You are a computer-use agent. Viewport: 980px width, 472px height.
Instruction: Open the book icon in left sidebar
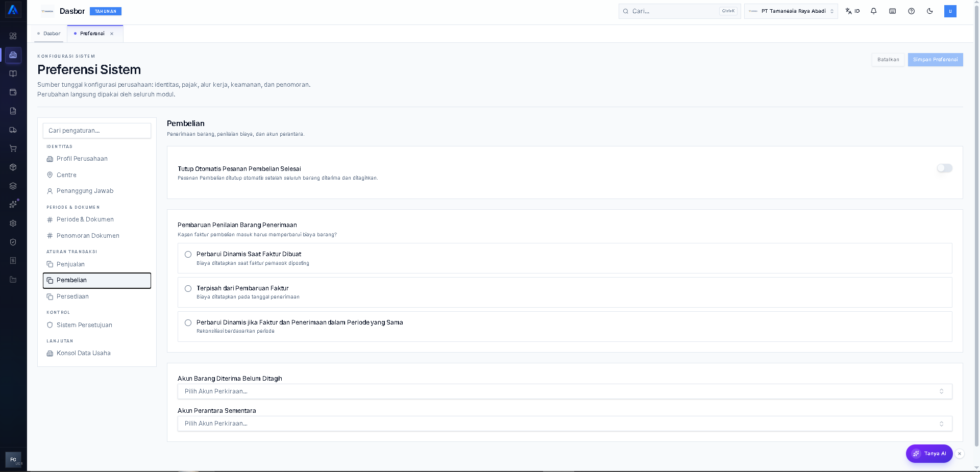[13, 73]
